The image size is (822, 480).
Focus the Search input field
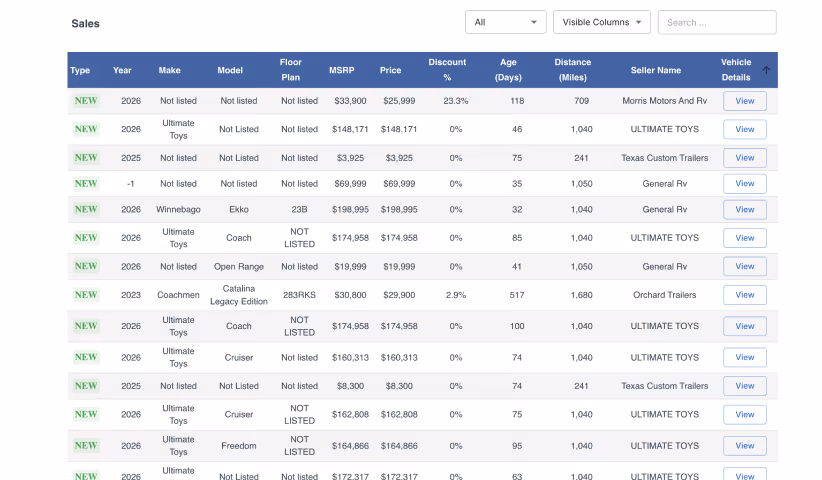point(717,23)
